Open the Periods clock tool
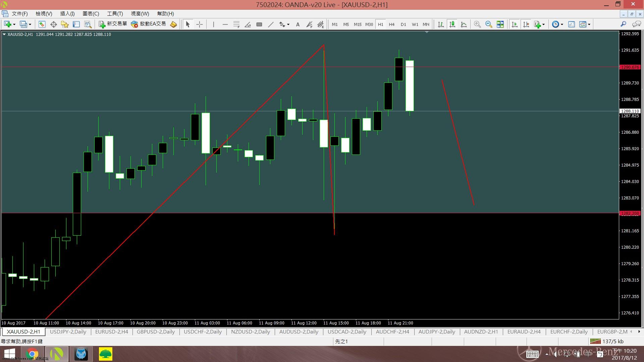Image resolution: width=644 pixels, height=362 pixels. point(555,24)
